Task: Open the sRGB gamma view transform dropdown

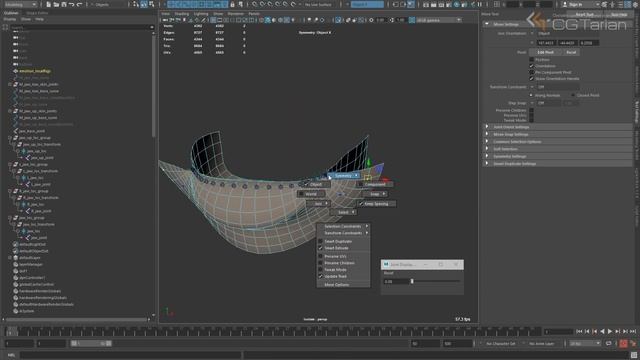Action: [439, 20]
